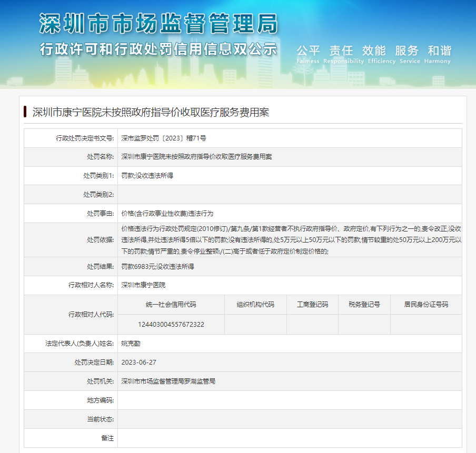Click the label 当前状态
Image resolution: width=476 pixels, height=453 pixels.
click(101, 419)
